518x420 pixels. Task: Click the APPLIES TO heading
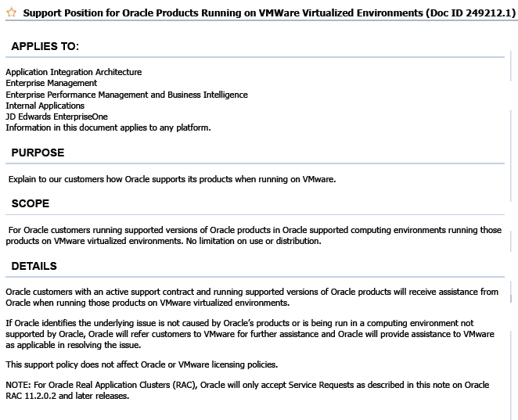pyautogui.click(x=45, y=46)
